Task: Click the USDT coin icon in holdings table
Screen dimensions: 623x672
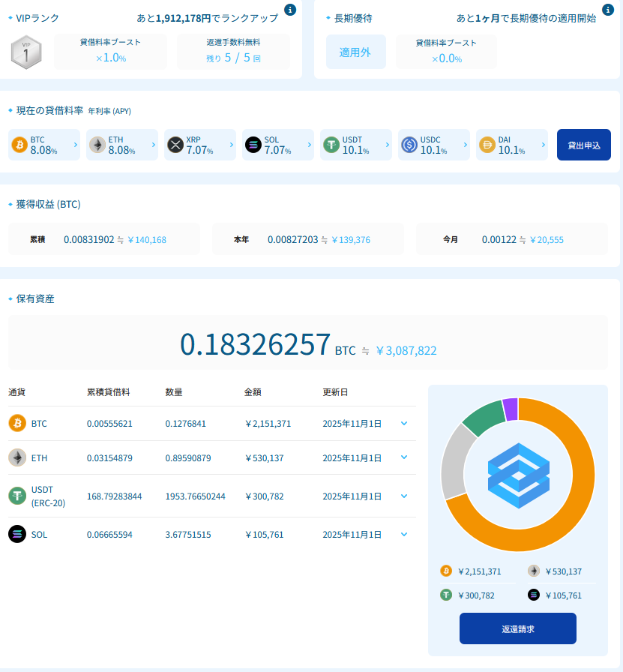Action: [16, 496]
